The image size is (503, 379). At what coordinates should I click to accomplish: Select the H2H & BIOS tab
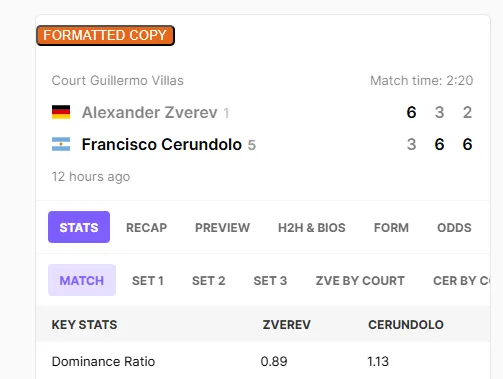tap(312, 228)
